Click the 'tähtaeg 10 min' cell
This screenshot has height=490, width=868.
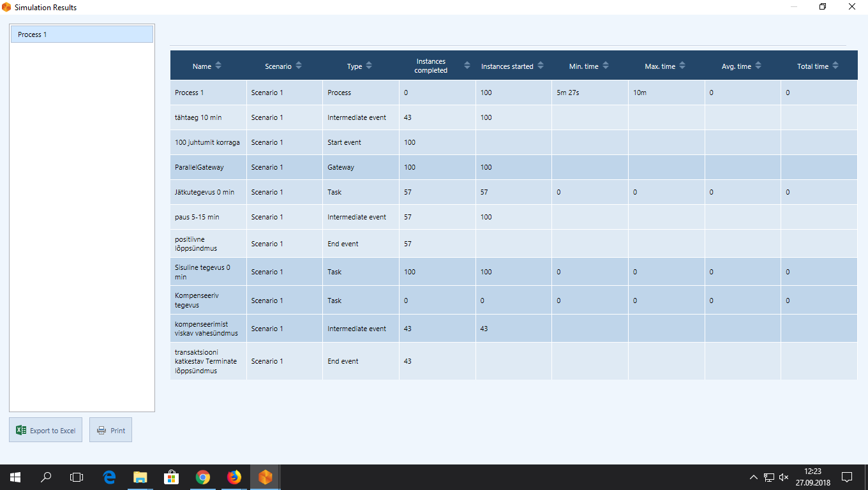208,117
